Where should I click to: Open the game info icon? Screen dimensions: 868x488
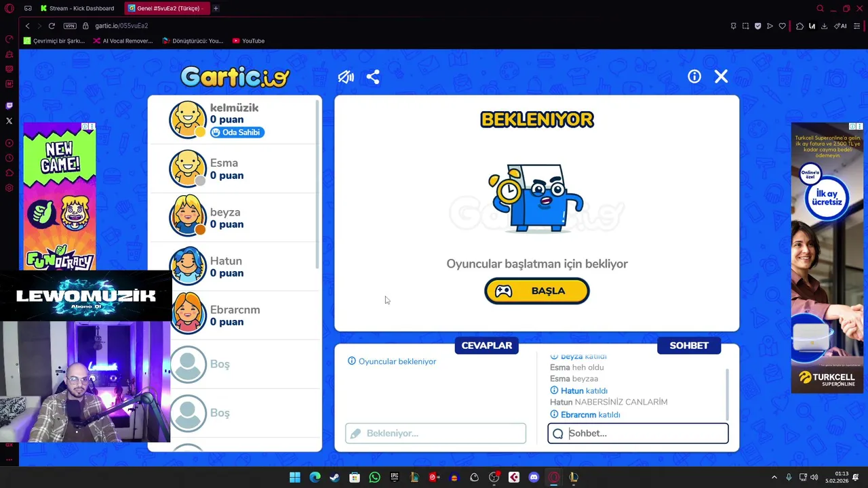point(694,77)
